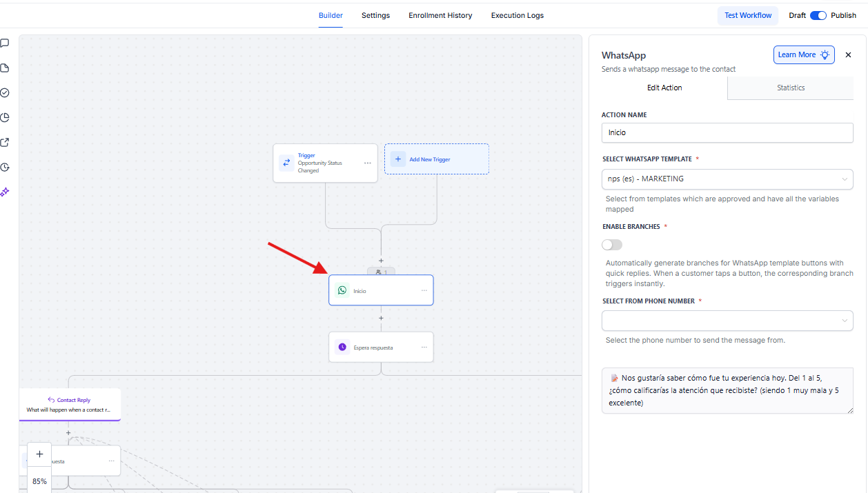
Task: Toggle the Draft/Publish switch
Action: click(x=818, y=15)
